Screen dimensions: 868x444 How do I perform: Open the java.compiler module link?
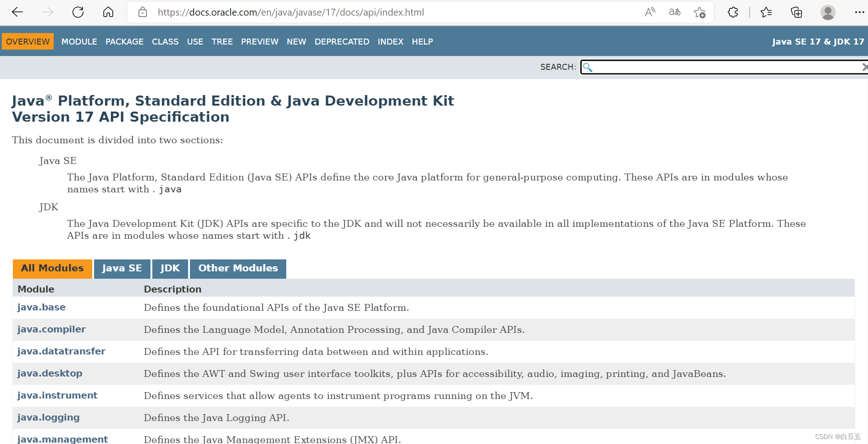coord(51,329)
